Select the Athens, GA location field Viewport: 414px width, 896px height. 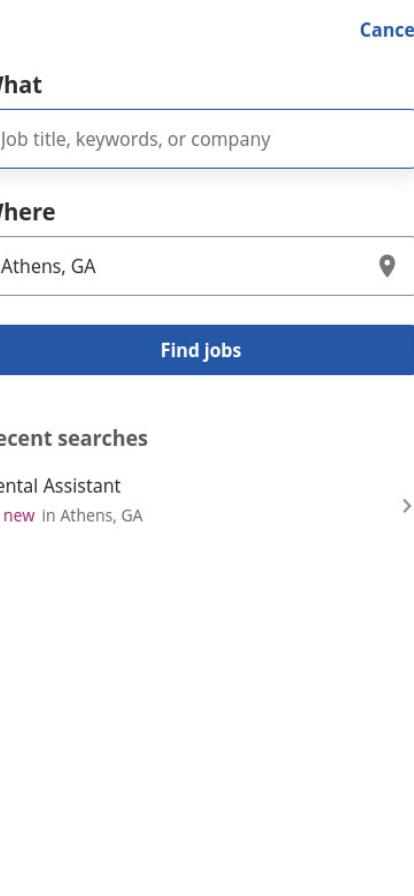pyautogui.click(x=206, y=266)
